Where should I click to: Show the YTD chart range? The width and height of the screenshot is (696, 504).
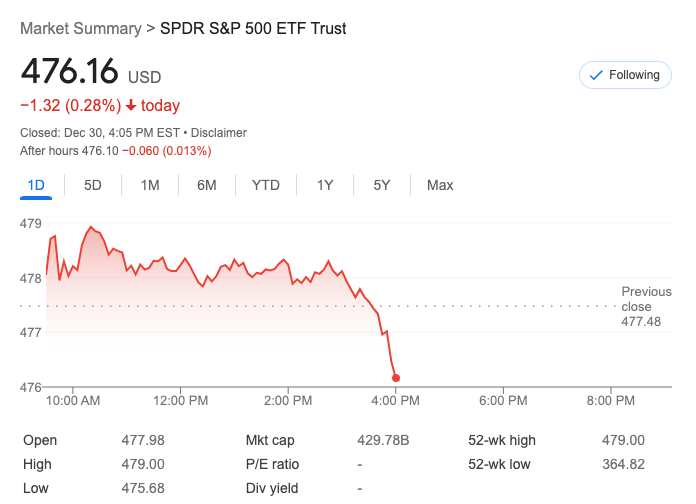click(266, 185)
